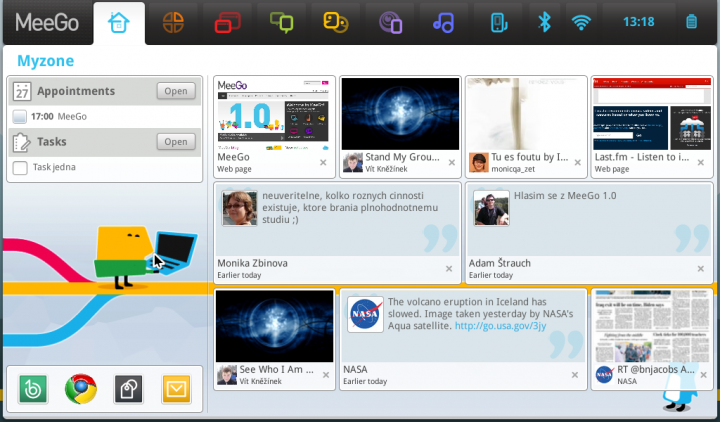Open the green chat Status panel icon
This screenshot has width=720, height=422.
coord(281,23)
